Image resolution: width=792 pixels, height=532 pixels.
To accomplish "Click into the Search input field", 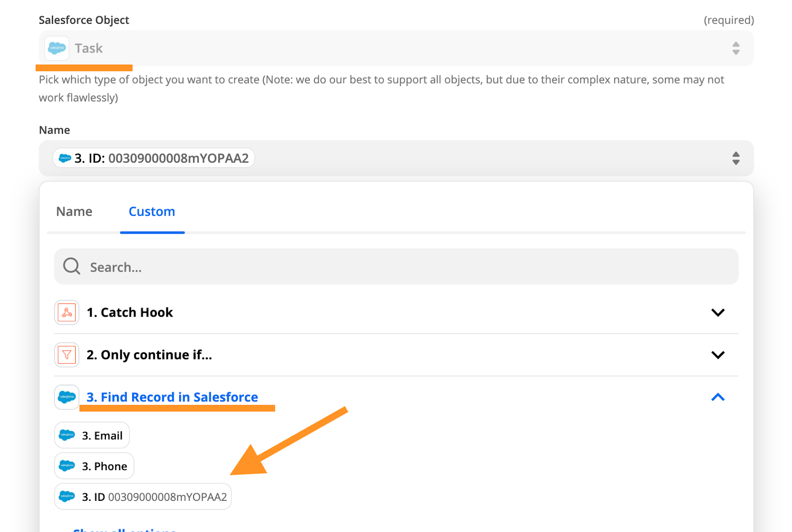I will [396, 267].
